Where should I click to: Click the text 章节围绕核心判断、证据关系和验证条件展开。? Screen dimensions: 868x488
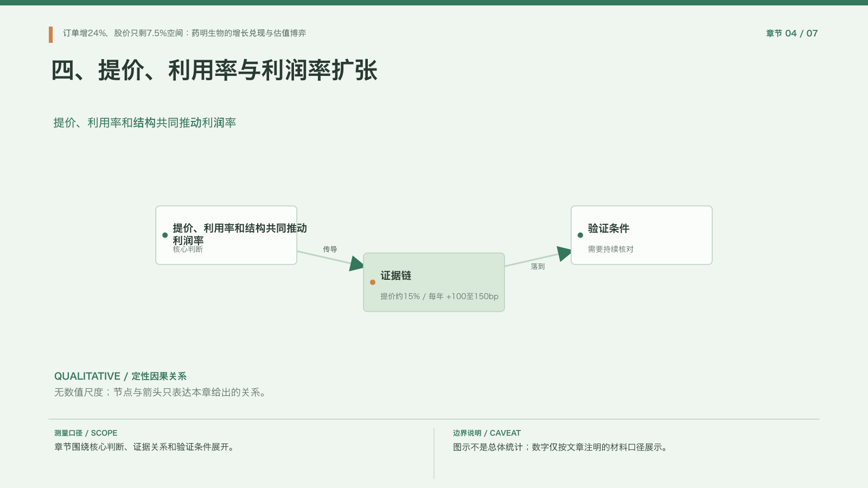[145, 447]
